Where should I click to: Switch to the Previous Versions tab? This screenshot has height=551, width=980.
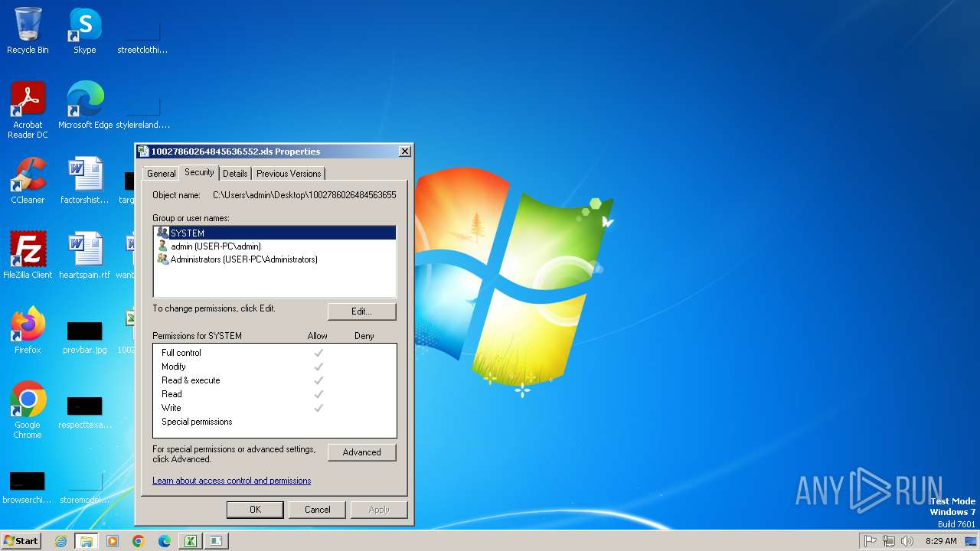[x=289, y=174]
